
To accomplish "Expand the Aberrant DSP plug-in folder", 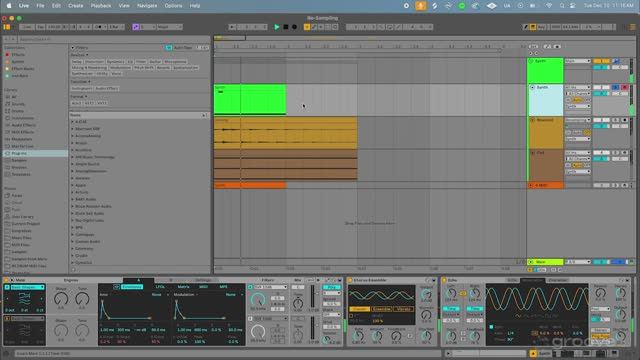I will [x=73, y=129].
